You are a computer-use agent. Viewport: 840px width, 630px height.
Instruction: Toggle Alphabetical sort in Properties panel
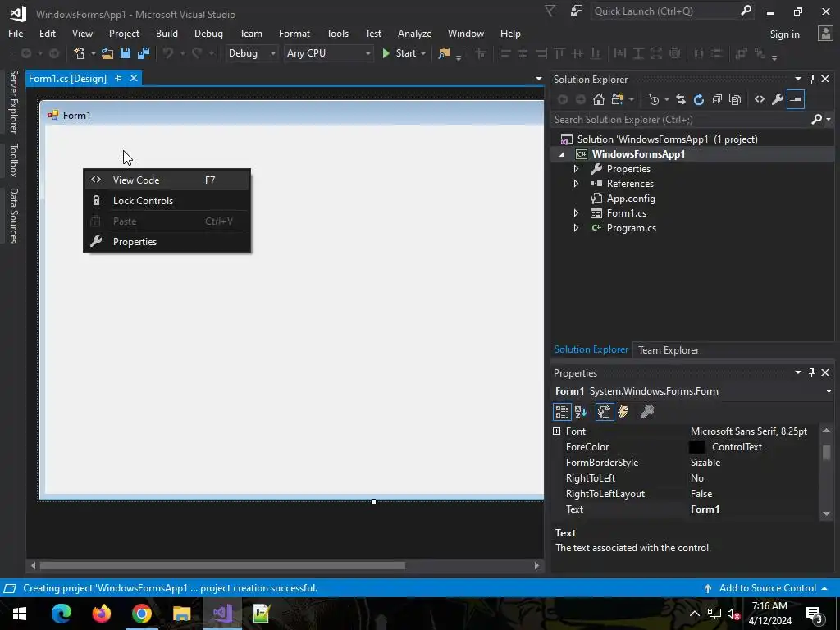581,412
